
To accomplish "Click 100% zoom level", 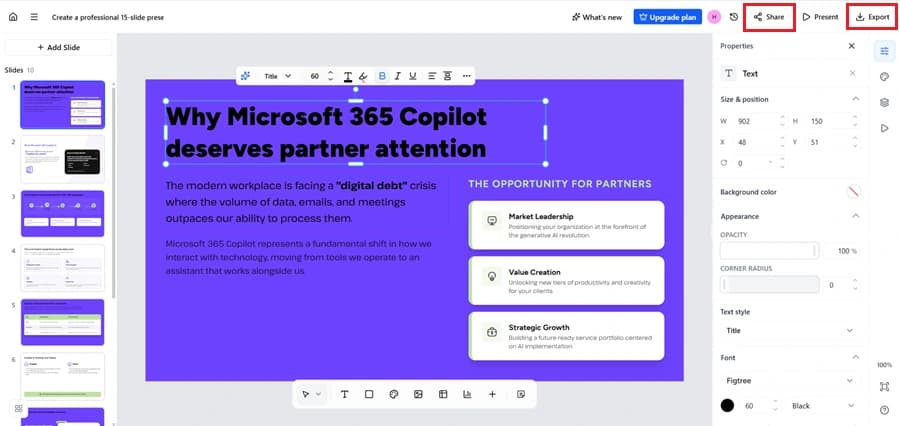I will (885, 365).
